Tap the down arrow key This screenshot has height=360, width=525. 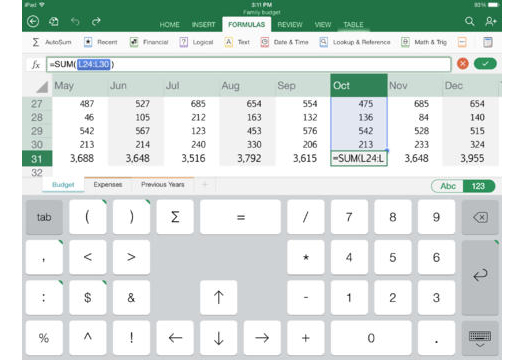[x=219, y=338]
